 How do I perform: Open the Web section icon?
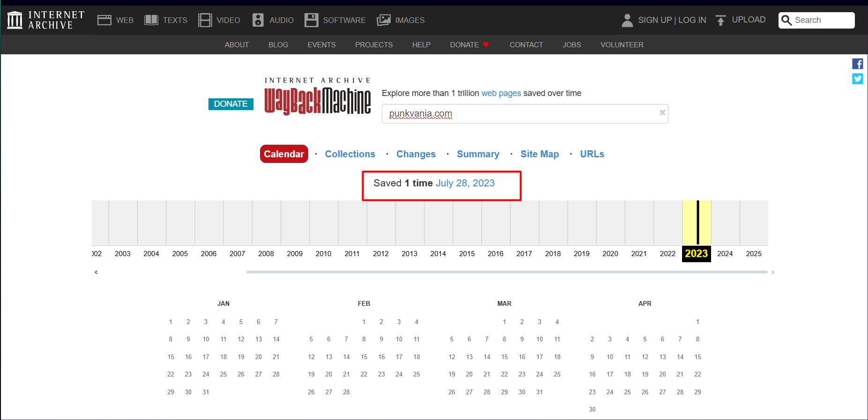104,20
